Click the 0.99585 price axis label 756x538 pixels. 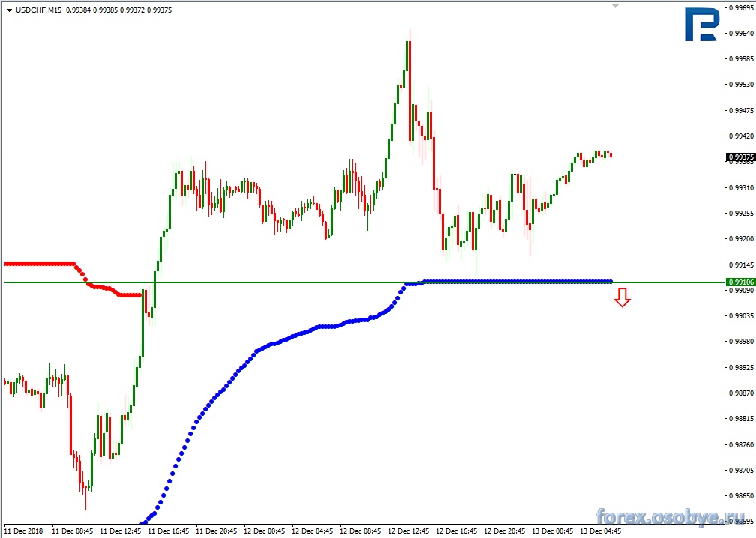coord(742,58)
